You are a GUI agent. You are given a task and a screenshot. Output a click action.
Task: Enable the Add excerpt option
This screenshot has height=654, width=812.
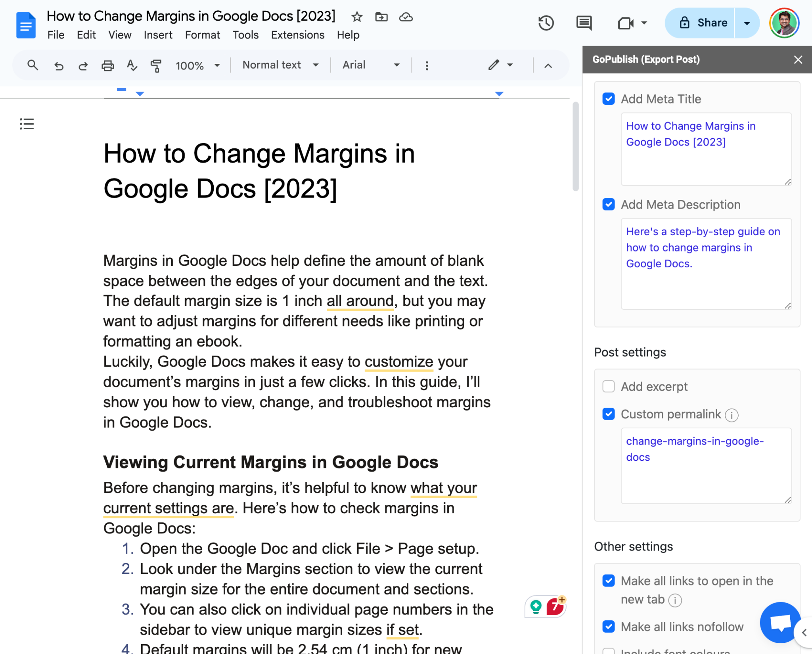pyautogui.click(x=608, y=386)
